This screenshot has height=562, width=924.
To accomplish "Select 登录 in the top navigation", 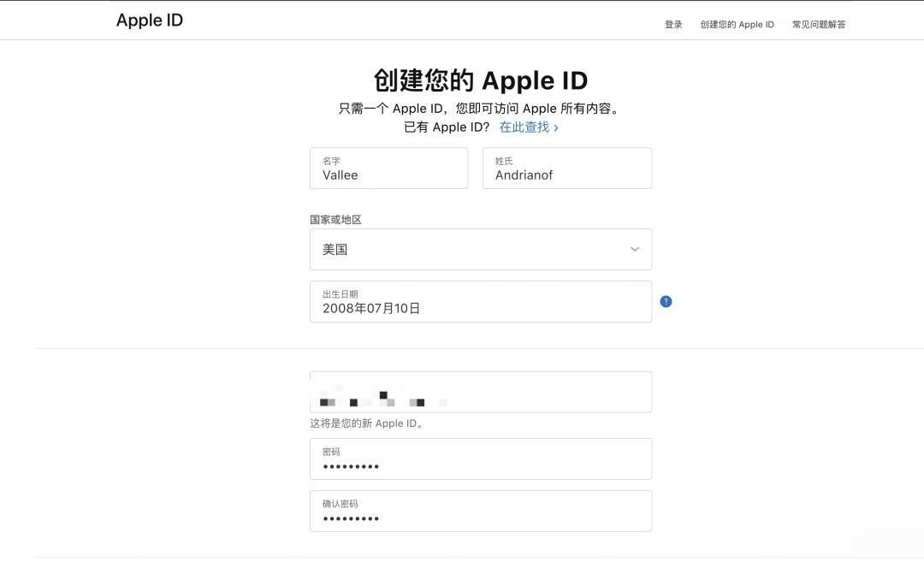I will [673, 24].
